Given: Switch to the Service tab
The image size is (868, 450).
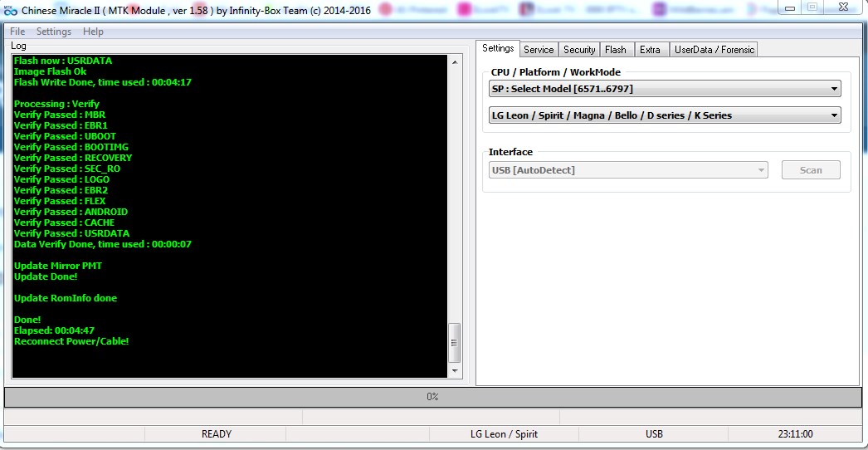Looking at the screenshot, I should point(539,50).
